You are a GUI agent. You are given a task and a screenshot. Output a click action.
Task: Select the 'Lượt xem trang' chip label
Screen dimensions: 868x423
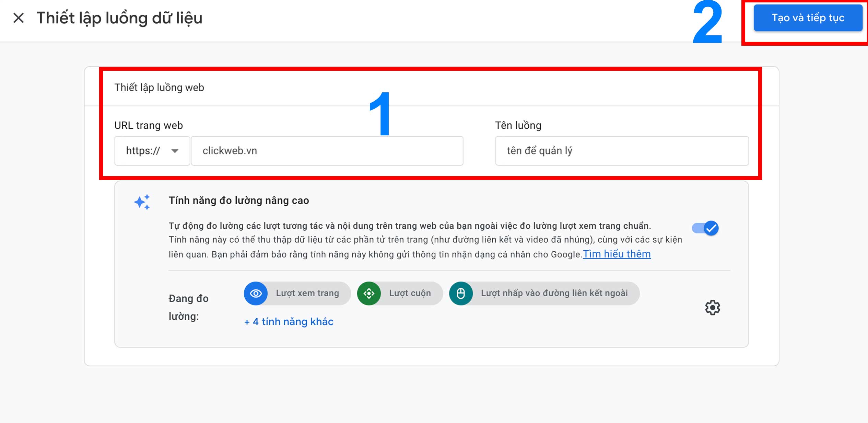(307, 293)
